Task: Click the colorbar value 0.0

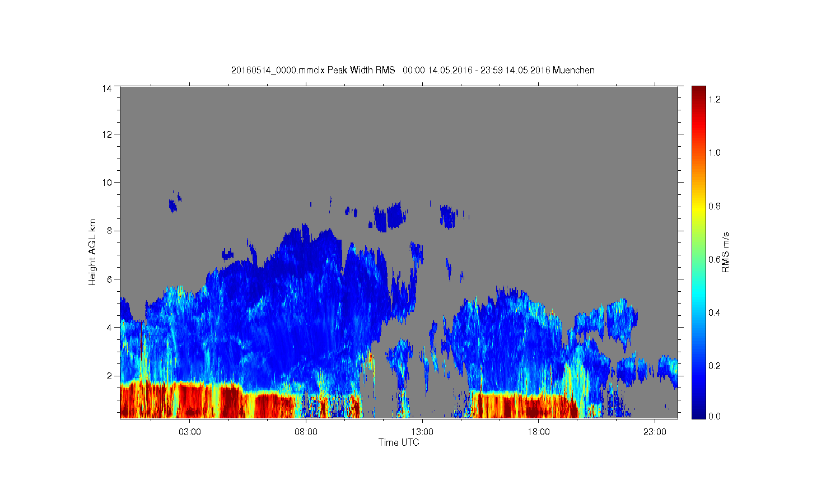Action: (x=715, y=416)
